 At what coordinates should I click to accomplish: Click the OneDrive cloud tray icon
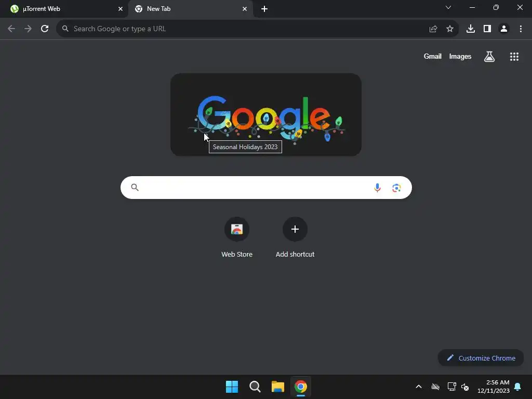pos(435,387)
